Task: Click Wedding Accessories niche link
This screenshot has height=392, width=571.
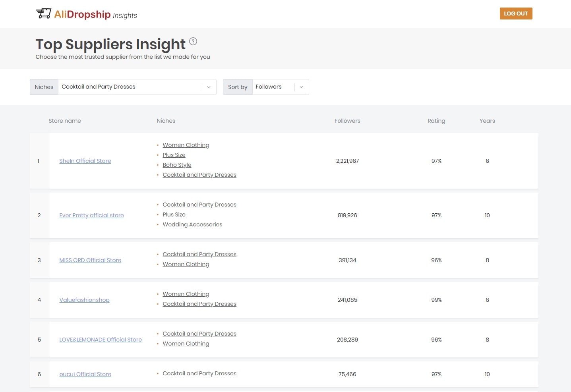Action: 192,224
